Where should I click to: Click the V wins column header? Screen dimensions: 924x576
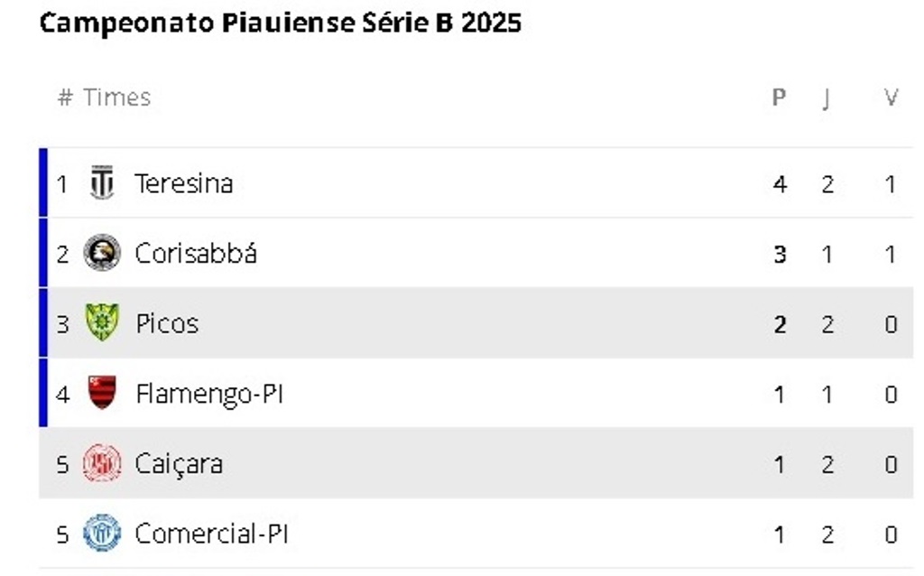click(891, 98)
